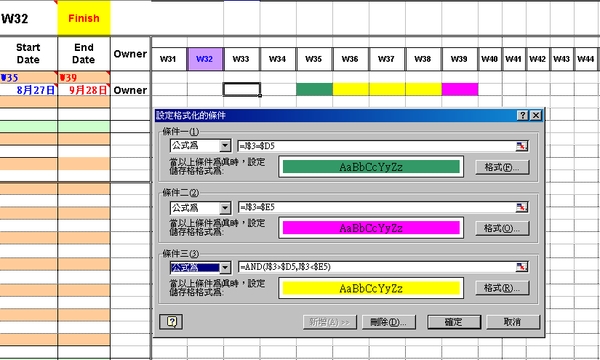
Task: Select the W41 header cell
Action: coord(514,59)
